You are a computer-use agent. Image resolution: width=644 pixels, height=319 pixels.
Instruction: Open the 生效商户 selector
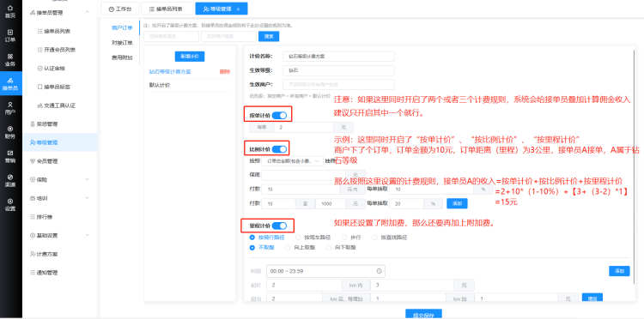click(338, 84)
